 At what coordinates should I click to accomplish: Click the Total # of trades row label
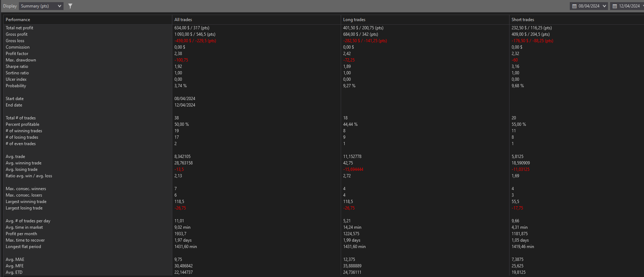click(21, 118)
